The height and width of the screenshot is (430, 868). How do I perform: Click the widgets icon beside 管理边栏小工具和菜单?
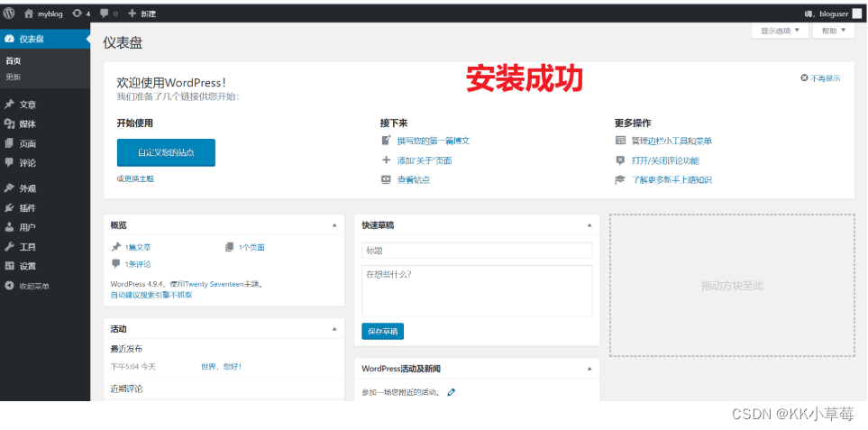(x=620, y=141)
